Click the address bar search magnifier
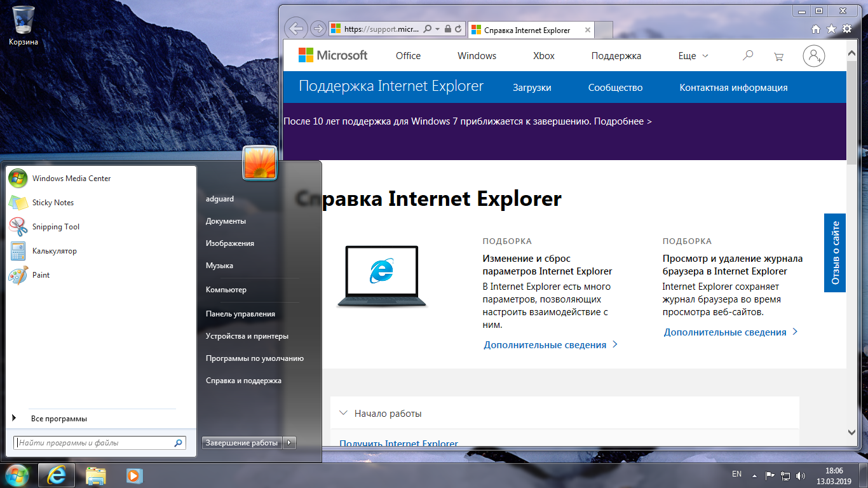Screen dimensions: 868x488 [x=428, y=29]
